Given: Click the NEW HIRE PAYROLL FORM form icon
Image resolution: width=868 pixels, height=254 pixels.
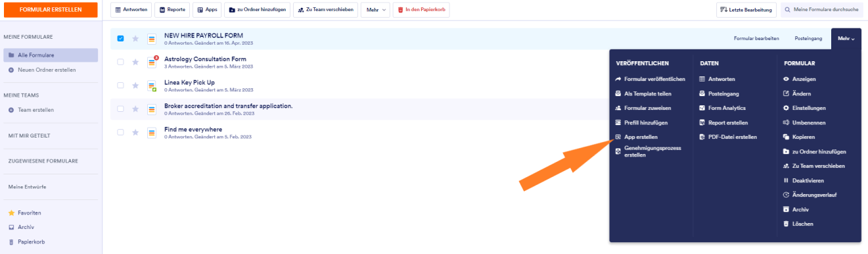Looking at the screenshot, I should coord(152,39).
